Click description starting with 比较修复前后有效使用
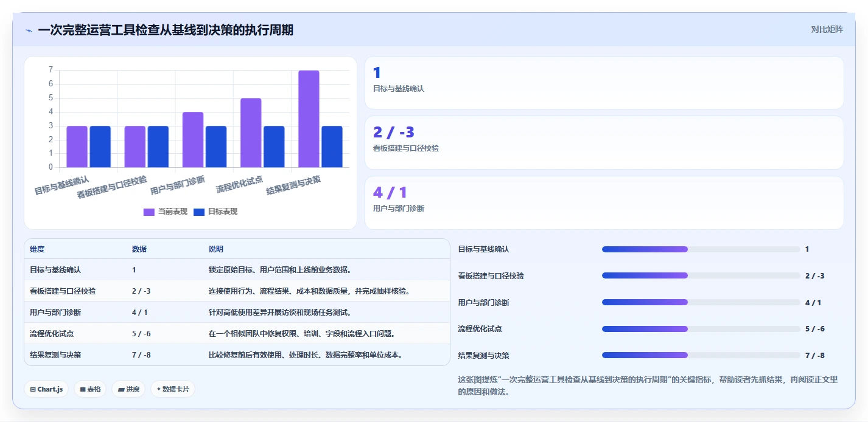Viewport: 868px width, 422px height. point(307,355)
